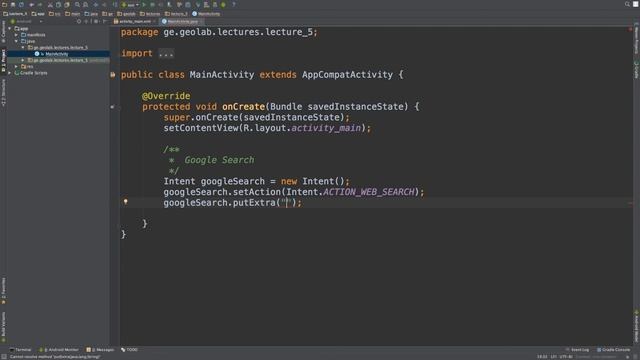Toggle the Build Variants side tab
This screenshot has width=640, height=360.
(3, 326)
